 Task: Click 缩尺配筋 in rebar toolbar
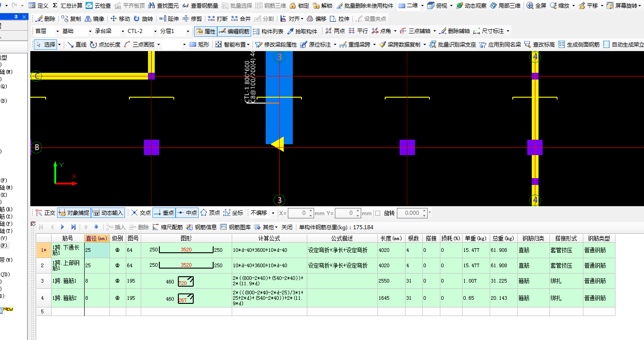(168, 227)
